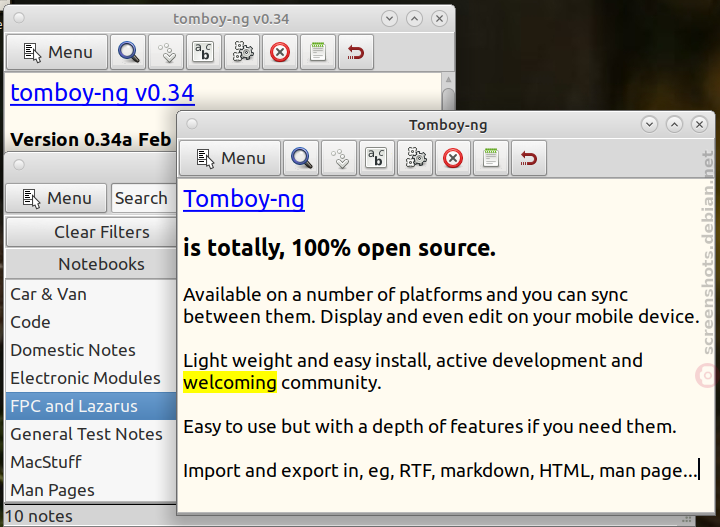
Task: Open Menu in the Tomboy-ng note window
Action: tap(230, 158)
